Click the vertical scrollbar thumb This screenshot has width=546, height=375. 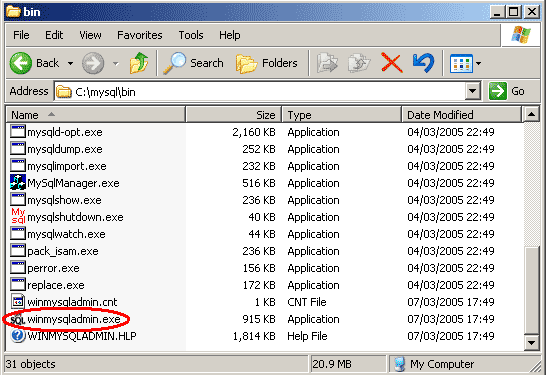pyautogui.click(x=532, y=291)
